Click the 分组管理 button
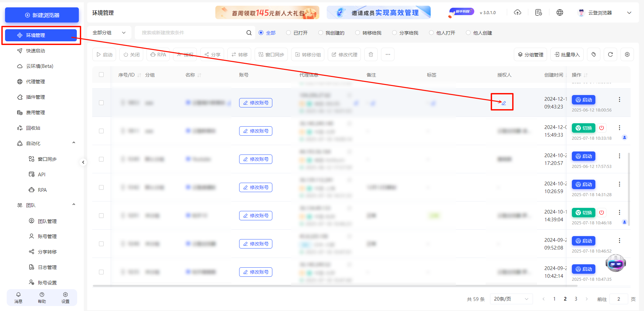Screen dimensions: 644x311 coord(531,54)
